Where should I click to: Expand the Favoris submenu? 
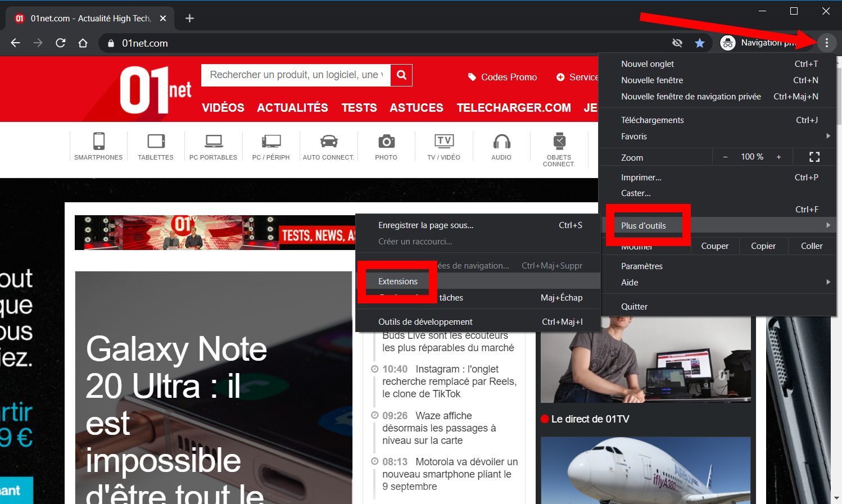click(x=718, y=136)
